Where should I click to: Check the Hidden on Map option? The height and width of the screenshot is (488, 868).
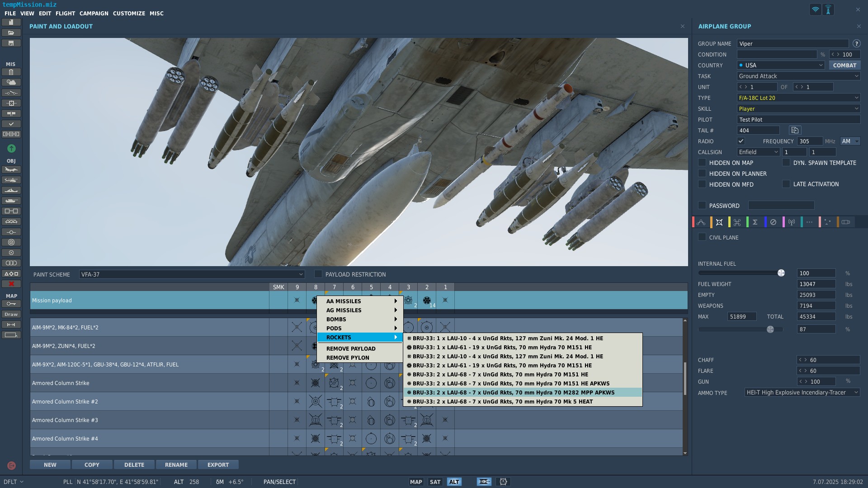pos(702,163)
